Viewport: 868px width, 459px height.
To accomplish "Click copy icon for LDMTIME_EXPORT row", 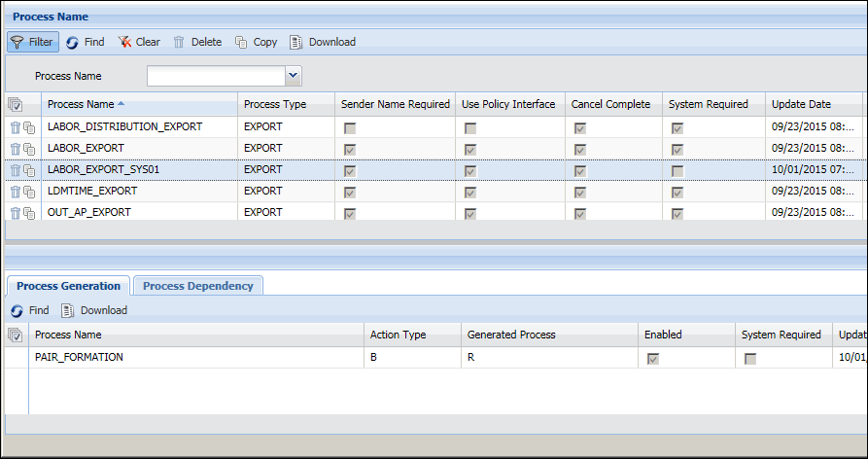I will tap(29, 192).
